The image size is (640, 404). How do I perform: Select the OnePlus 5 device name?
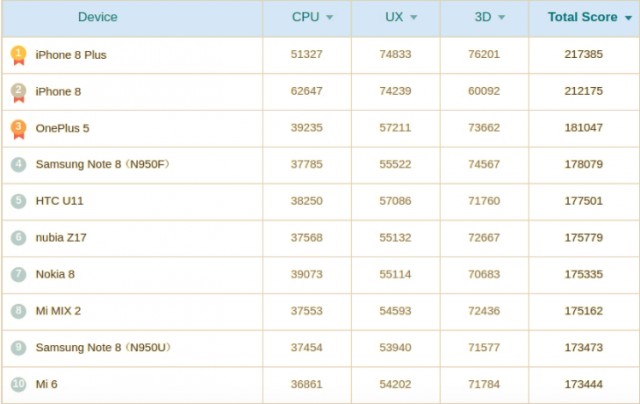click(x=62, y=128)
